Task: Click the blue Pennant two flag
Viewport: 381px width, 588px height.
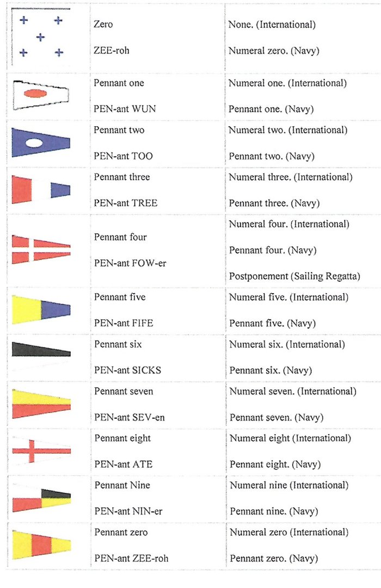Action: (41, 143)
